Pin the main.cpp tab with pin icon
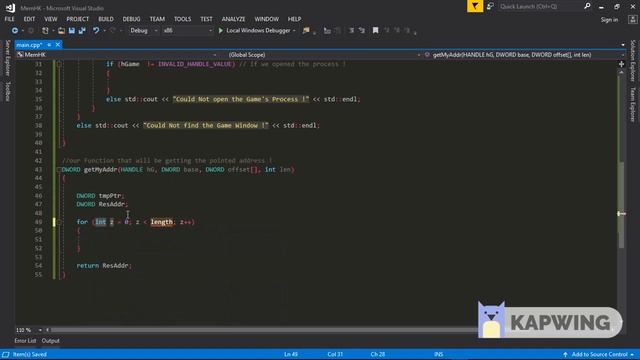The width and height of the screenshot is (640, 360). [x=49, y=45]
